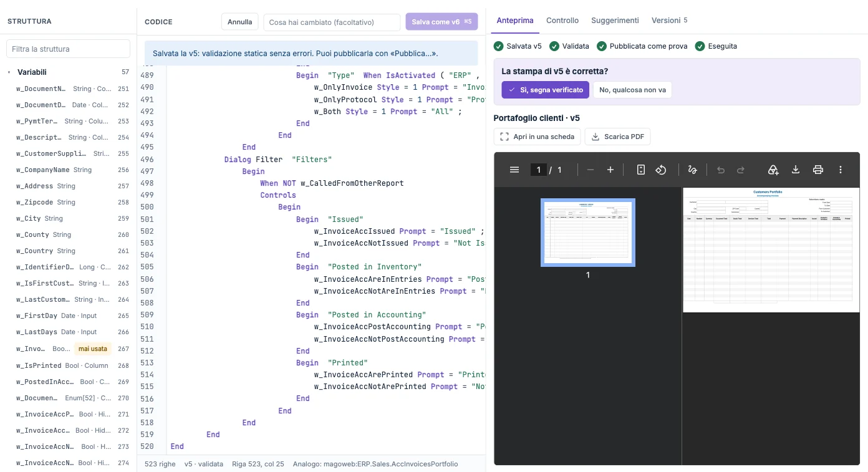The width and height of the screenshot is (868, 472).
Task: Print the PDF using the printer icon
Action: pos(818,170)
